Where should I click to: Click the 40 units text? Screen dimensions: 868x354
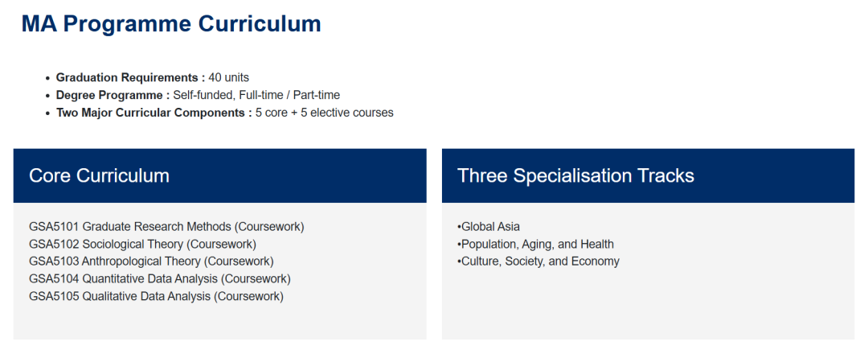pos(229,78)
